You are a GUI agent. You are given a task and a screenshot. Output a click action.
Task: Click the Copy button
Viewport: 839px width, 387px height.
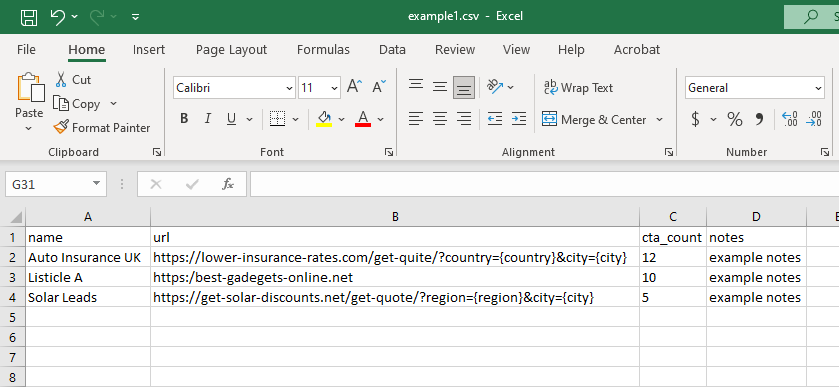[x=77, y=104]
